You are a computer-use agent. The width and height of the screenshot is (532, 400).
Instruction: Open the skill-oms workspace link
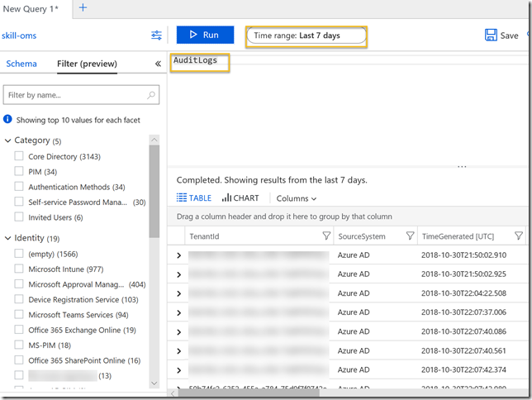click(19, 36)
